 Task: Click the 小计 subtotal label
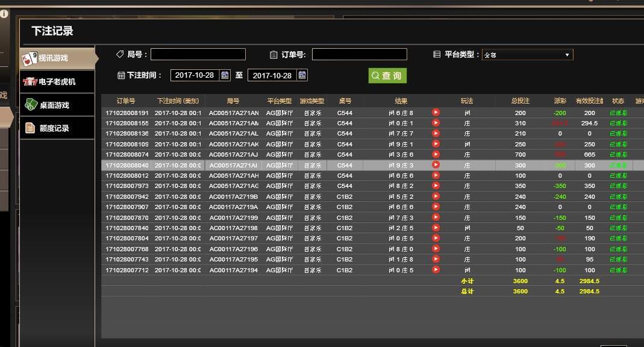[467, 281]
